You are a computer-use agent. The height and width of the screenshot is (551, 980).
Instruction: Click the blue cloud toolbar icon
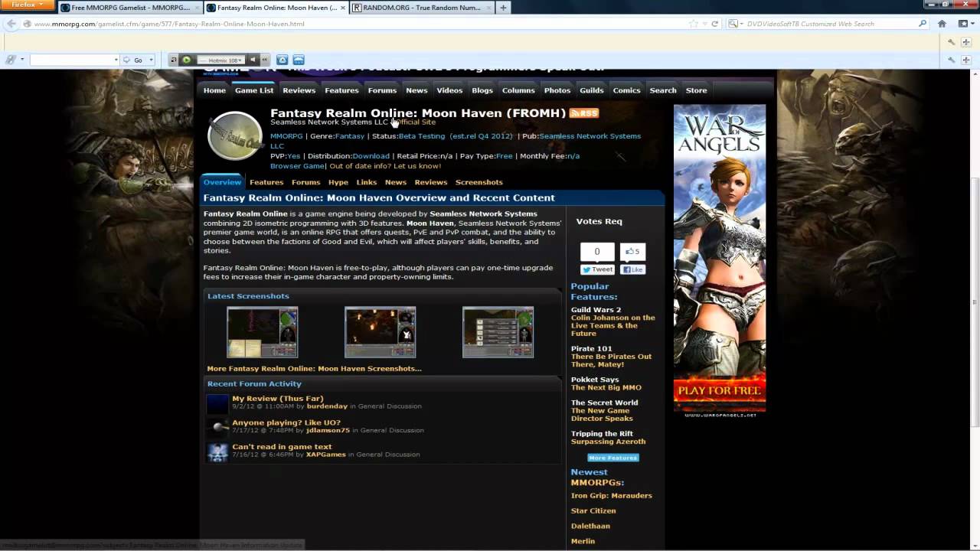click(299, 60)
